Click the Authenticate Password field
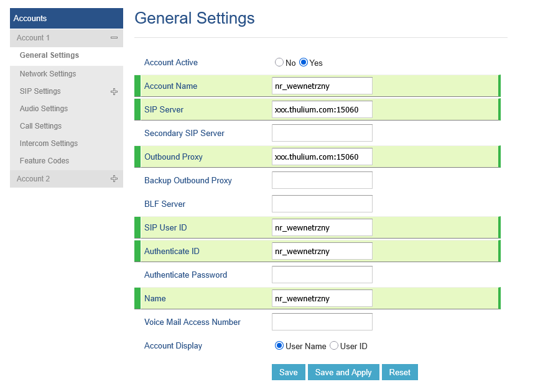The height and width of the screenshot is (392, 548). (322, 275)
